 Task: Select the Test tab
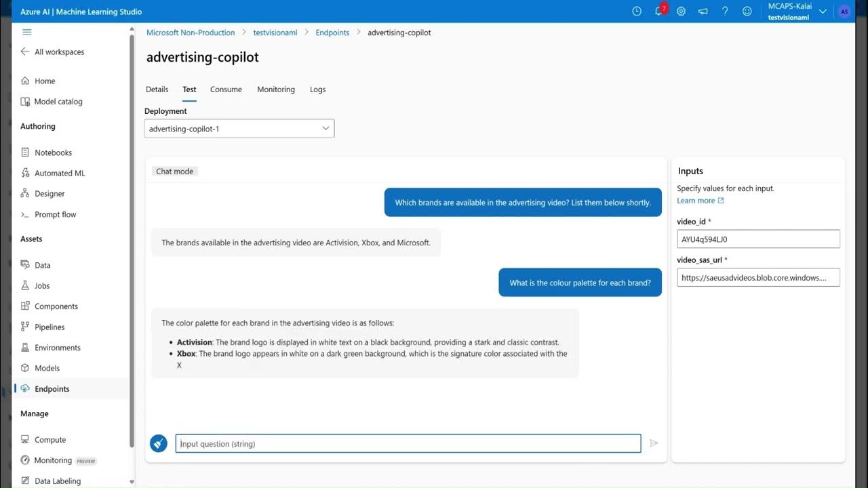tap(189, 89)
